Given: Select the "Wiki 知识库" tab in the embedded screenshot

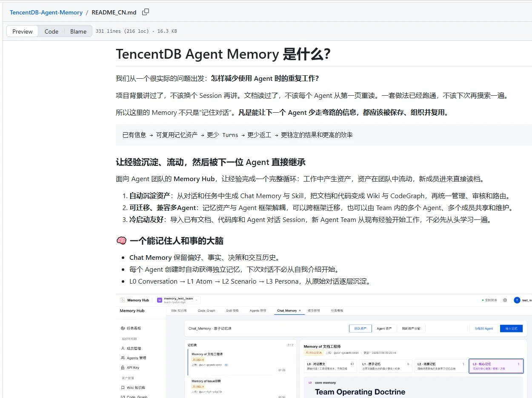Looking at the screenshot, I should 179,311.
